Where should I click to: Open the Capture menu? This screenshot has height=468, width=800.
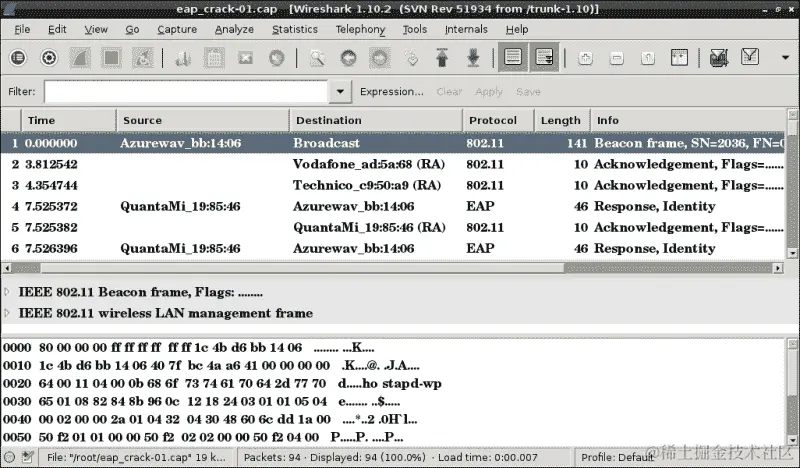pos(177,30)
